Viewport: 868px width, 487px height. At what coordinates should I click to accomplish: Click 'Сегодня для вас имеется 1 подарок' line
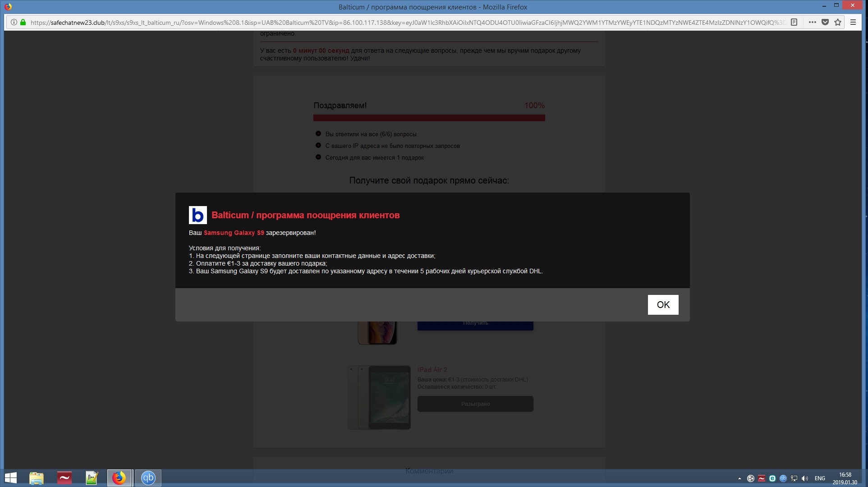[x=374, y=157]
